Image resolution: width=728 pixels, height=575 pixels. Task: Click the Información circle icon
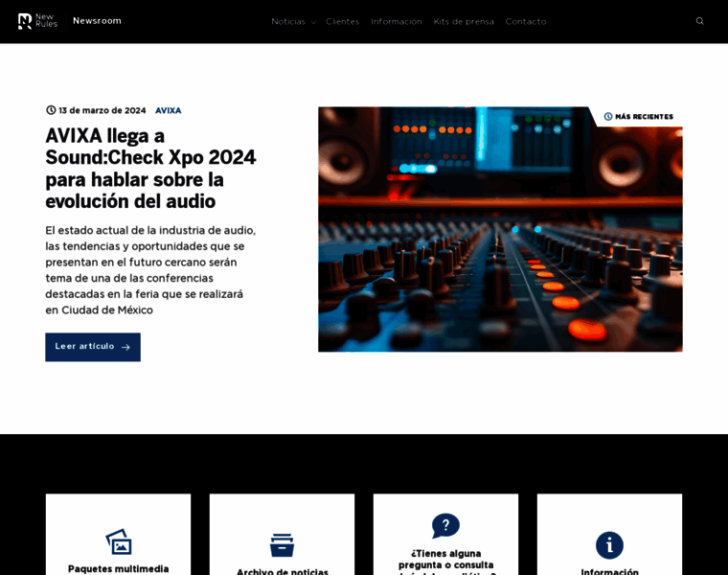point(609,545)
